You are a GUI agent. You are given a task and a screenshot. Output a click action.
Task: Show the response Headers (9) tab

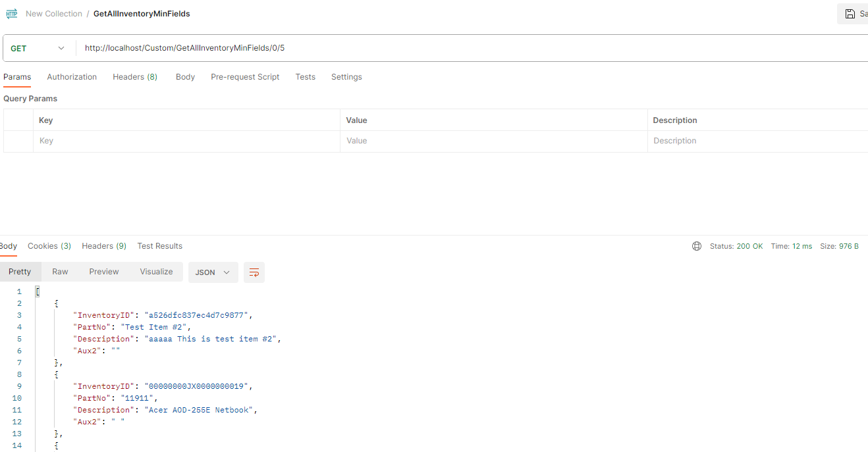click(x=104, y=246)
